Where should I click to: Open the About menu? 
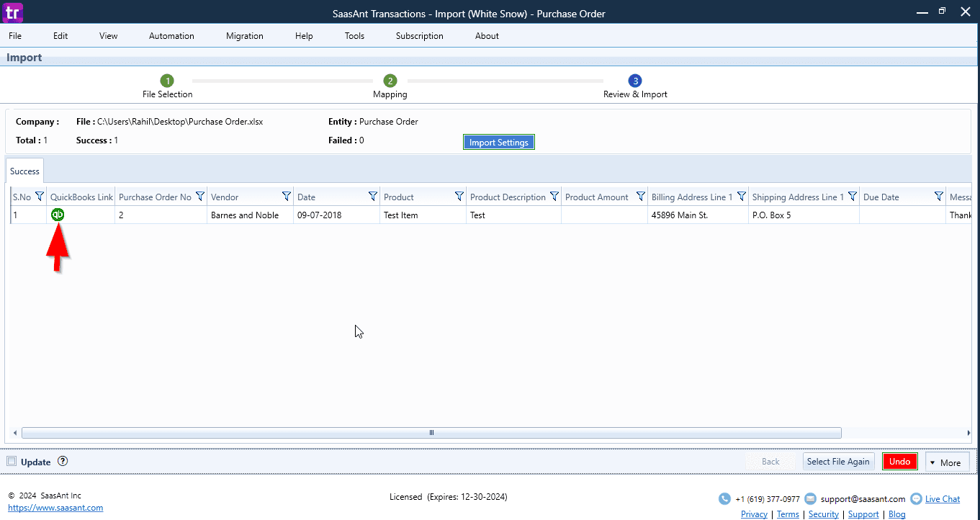(x=487, y=36)
